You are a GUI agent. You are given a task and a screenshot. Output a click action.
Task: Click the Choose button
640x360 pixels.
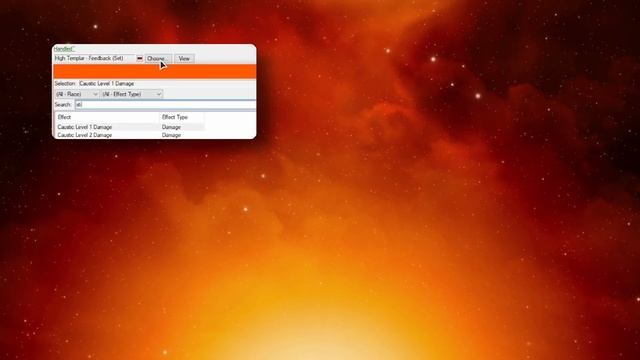click(x=158, y=58)
